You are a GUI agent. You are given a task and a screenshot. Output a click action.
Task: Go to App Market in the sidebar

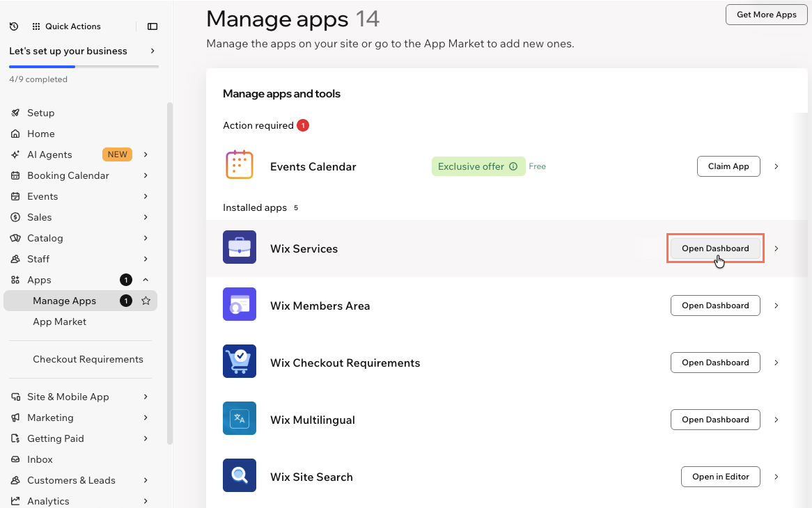click(x=60, y=322)
